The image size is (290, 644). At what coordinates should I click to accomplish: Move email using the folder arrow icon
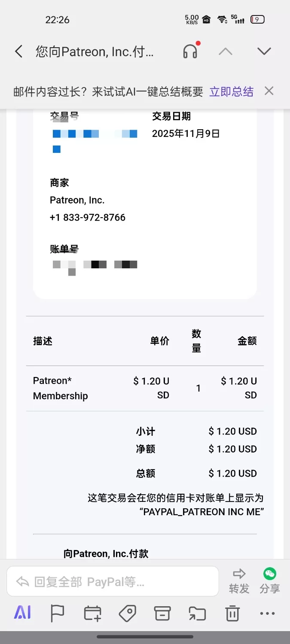click(x=197, y=613)
